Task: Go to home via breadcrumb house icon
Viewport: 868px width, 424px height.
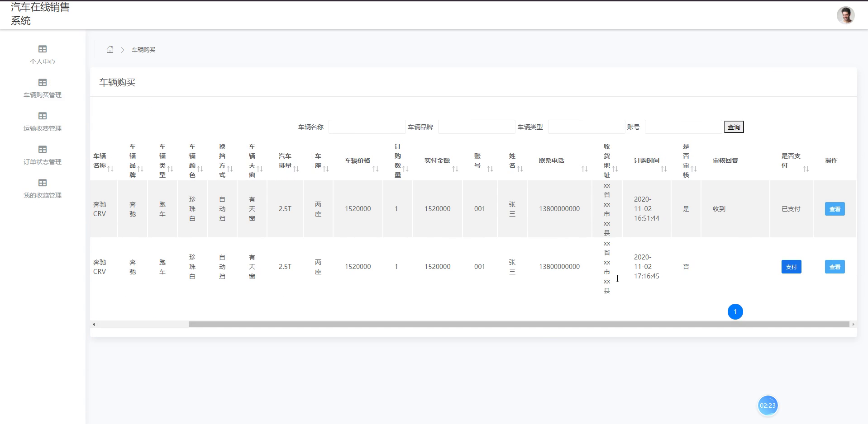Action: [110, 49]
